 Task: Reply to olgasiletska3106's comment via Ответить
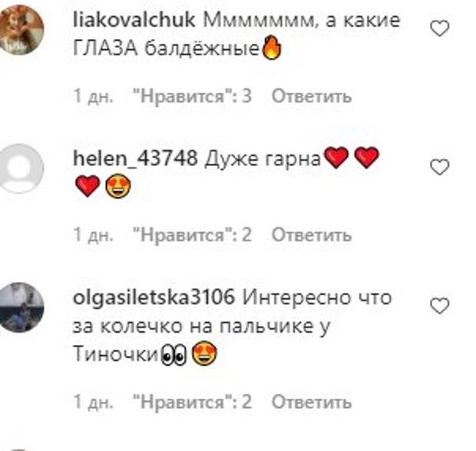point(312,402)
